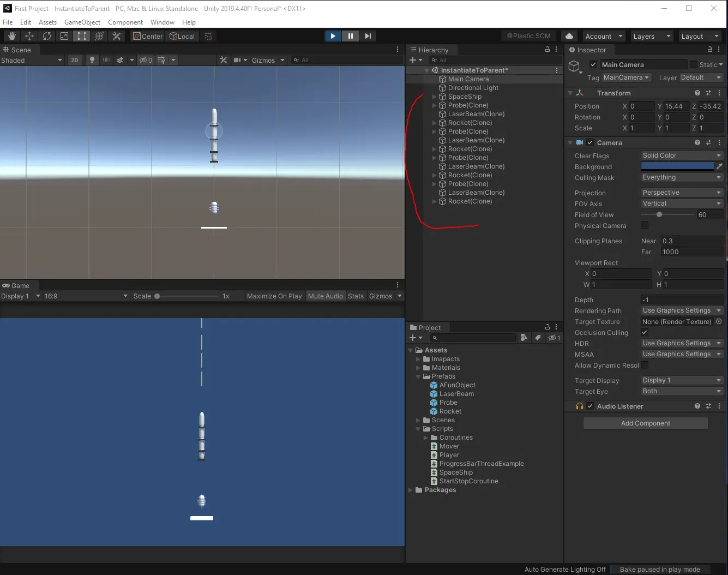Activate the Rect Transform tool
This screenshot has width=728, height=575.
click(81, 36)
